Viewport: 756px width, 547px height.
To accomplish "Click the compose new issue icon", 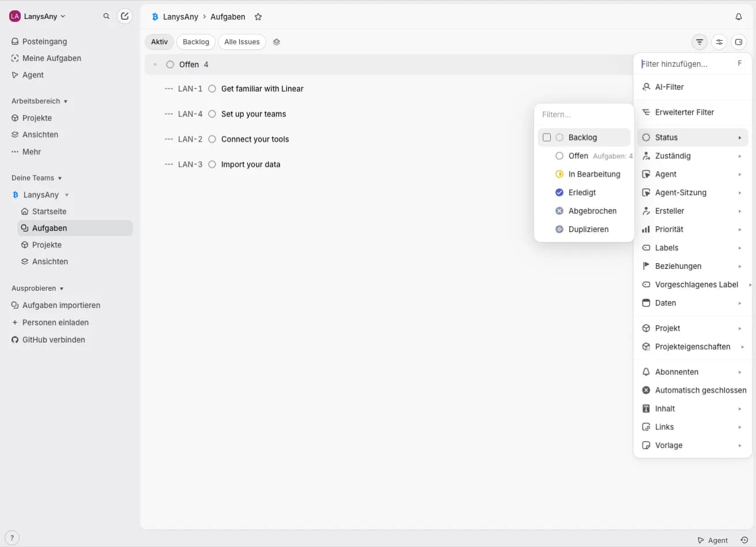I will point(124,16).
